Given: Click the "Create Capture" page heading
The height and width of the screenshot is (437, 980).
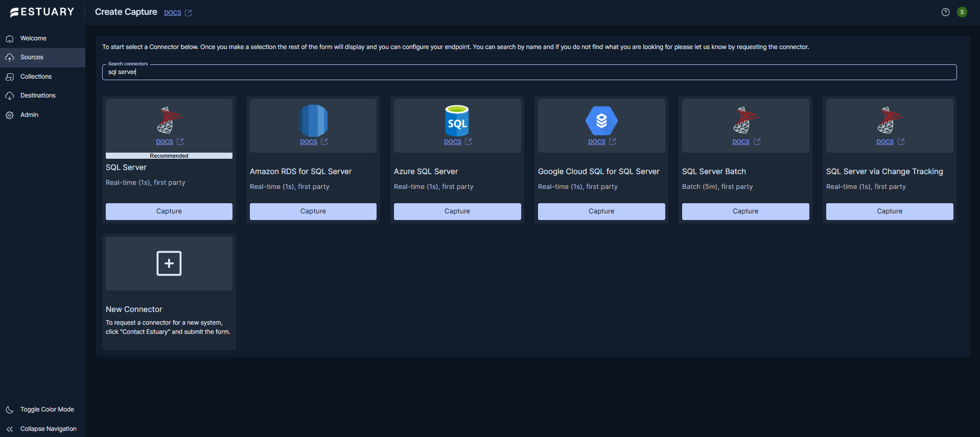Looking at the screenshot, I should point(126,12).
